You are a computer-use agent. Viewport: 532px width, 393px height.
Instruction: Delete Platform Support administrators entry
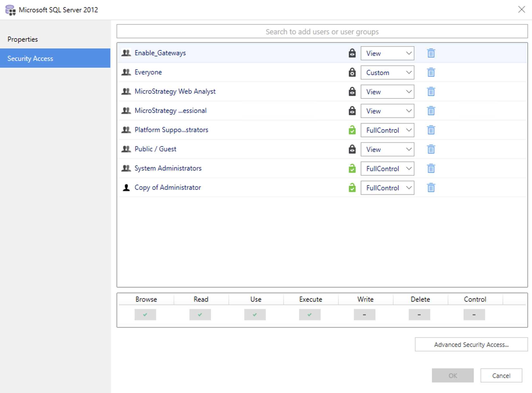coord(431,130)
